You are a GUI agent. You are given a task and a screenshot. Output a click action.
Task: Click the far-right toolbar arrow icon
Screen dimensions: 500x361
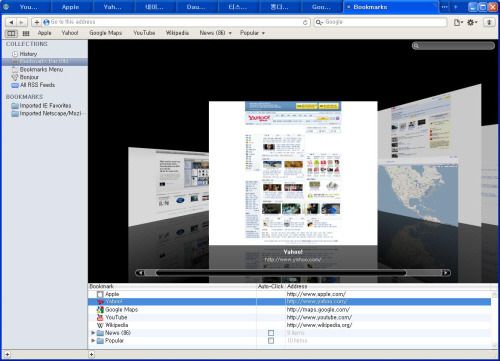489,22
